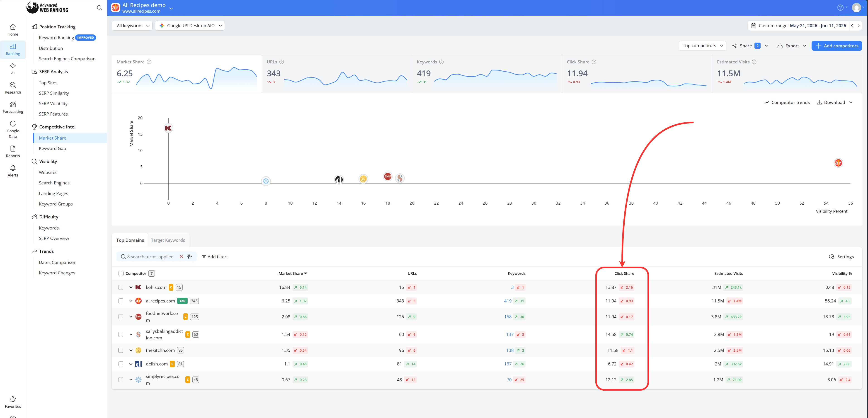
Task: Open Dates Comparison under Trends
Action: pyautogui.click(x=58, y=262)
